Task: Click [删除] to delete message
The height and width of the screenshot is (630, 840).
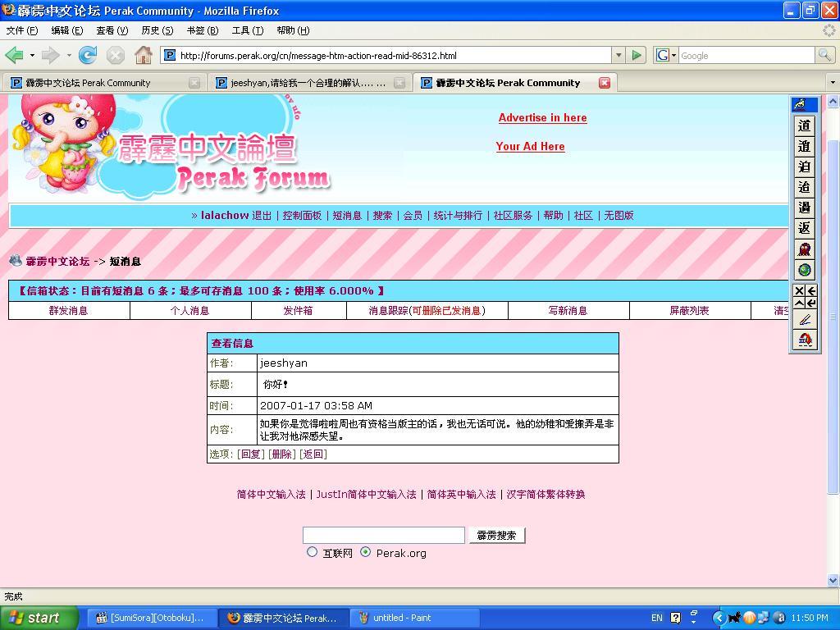Action: tap(282, 454)
